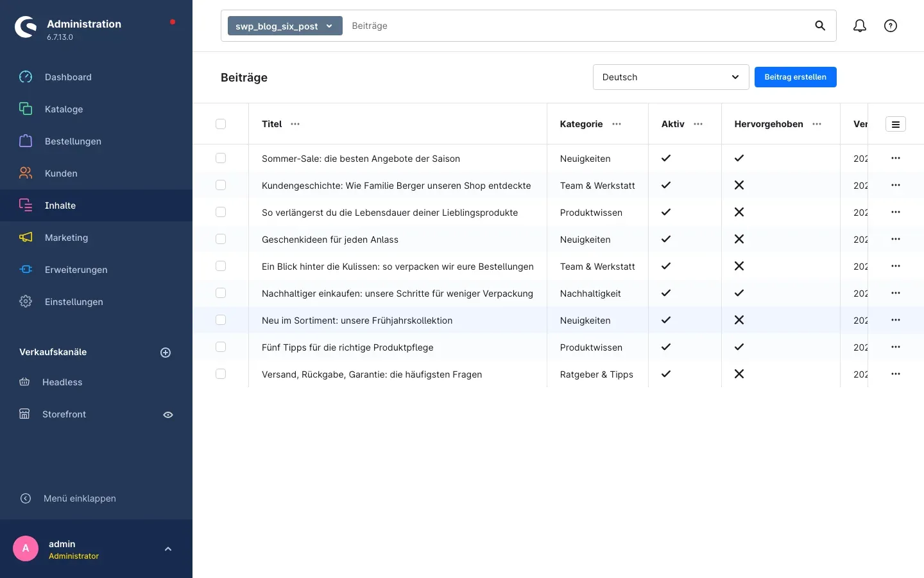924x578 pixels.
Task: Open Aktiv column options menu
Action: click(698, 124)
